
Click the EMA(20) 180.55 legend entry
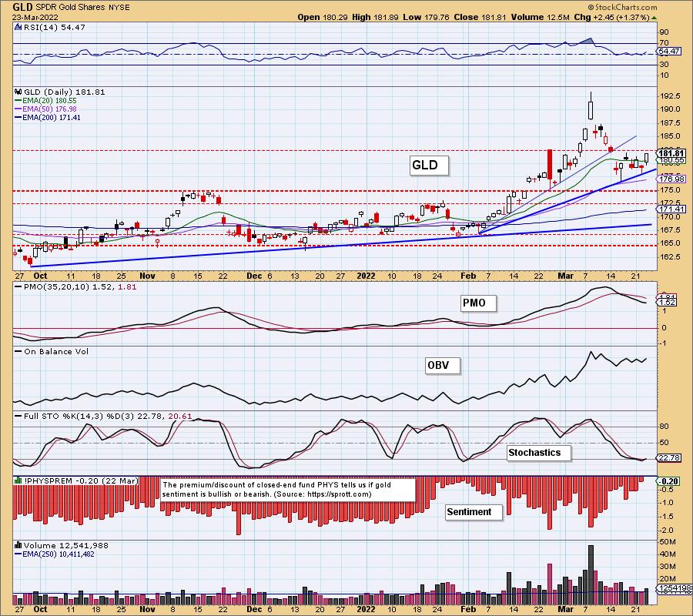45,100
